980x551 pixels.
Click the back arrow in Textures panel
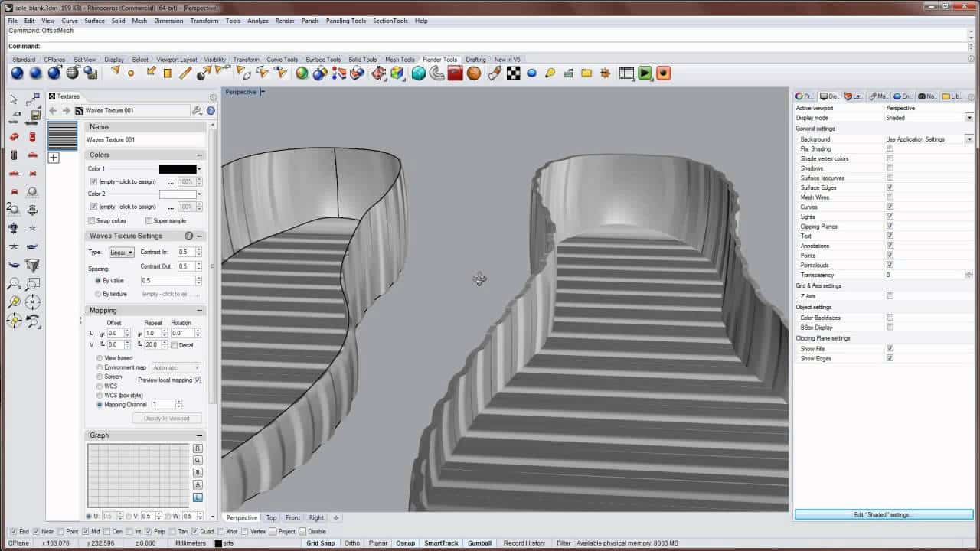tap(53, 110)
